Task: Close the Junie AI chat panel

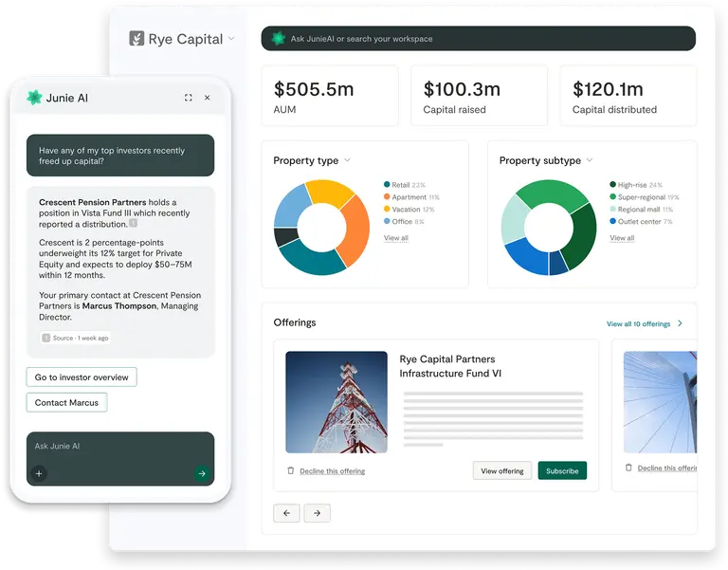Action: (x=207, y=98)
